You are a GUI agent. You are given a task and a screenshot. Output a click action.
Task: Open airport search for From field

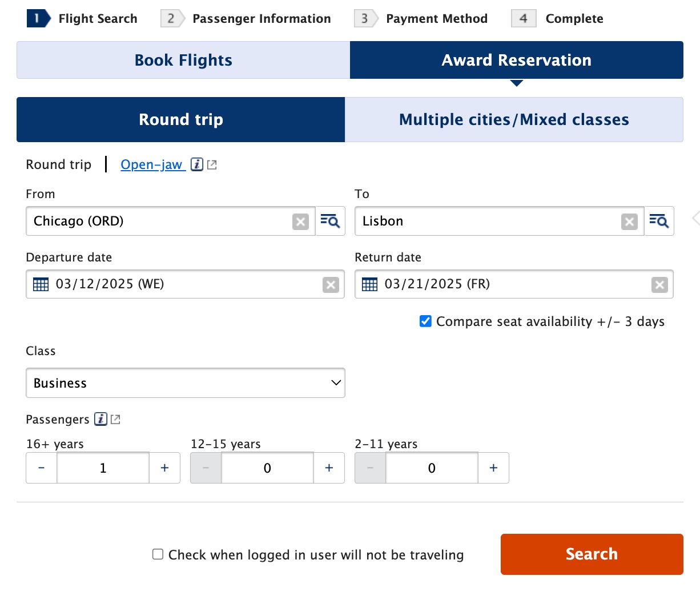click(x=330, y=221)
